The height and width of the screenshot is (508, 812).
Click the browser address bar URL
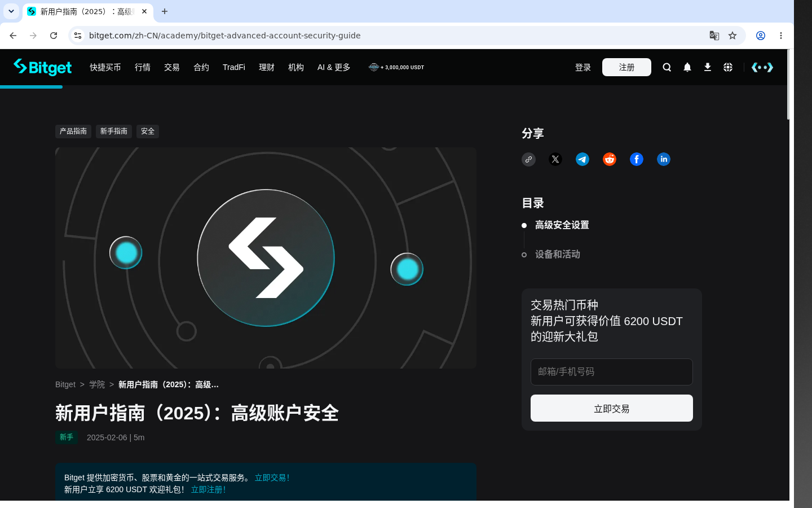tap(224, 36)
